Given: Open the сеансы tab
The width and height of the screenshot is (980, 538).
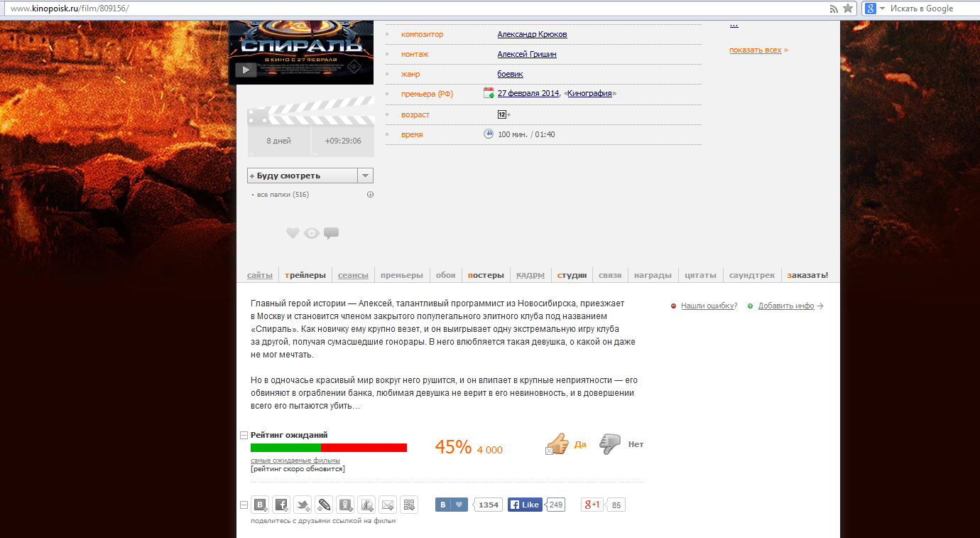Looking at the screenshot, I should point(353,275).
